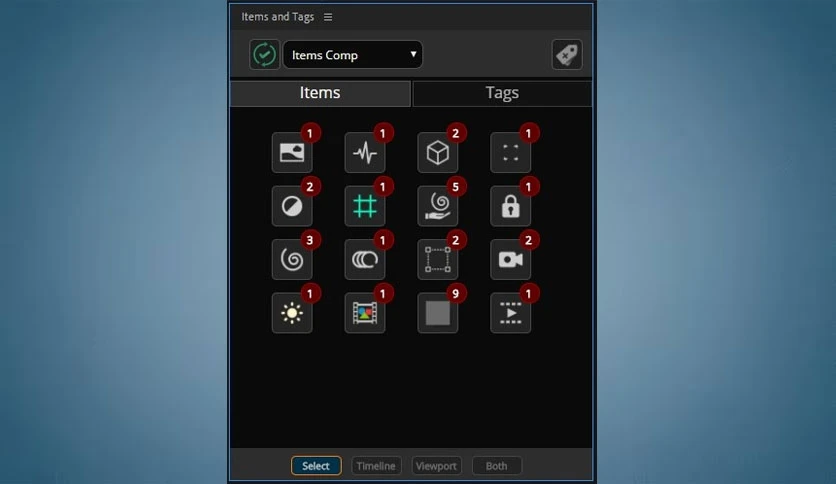Screen dimensions: 836x484
Task: Select the null object corner-dots icon
Action: point(510,152)
